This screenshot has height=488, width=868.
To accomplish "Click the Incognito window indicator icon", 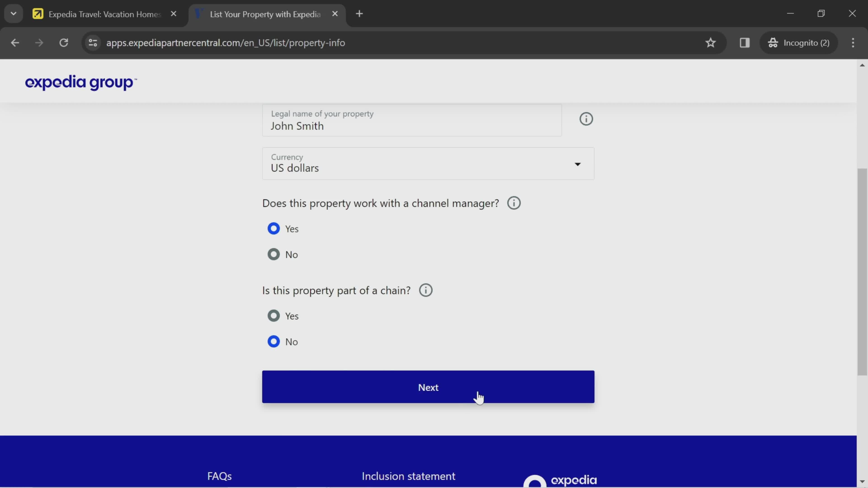I will tap(773, 42).
